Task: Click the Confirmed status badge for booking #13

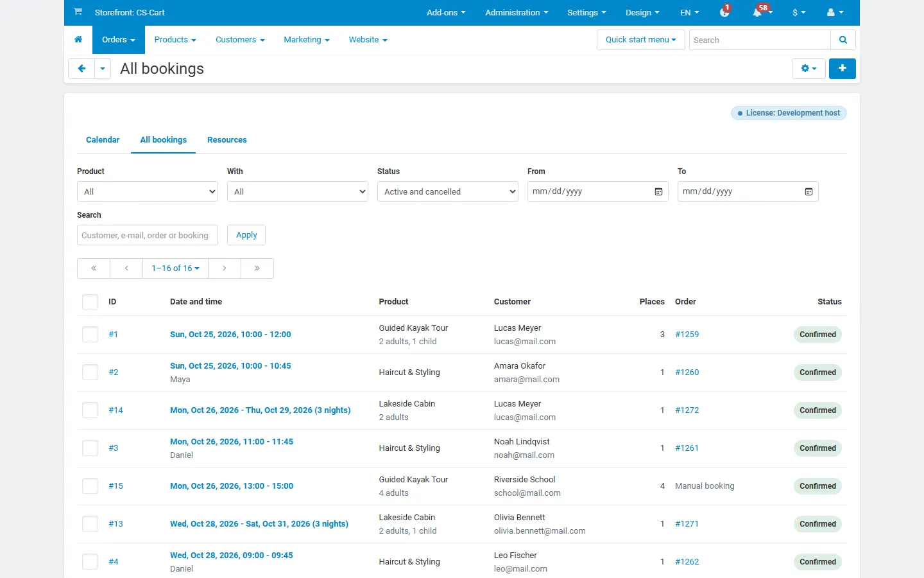Action: 818,524
